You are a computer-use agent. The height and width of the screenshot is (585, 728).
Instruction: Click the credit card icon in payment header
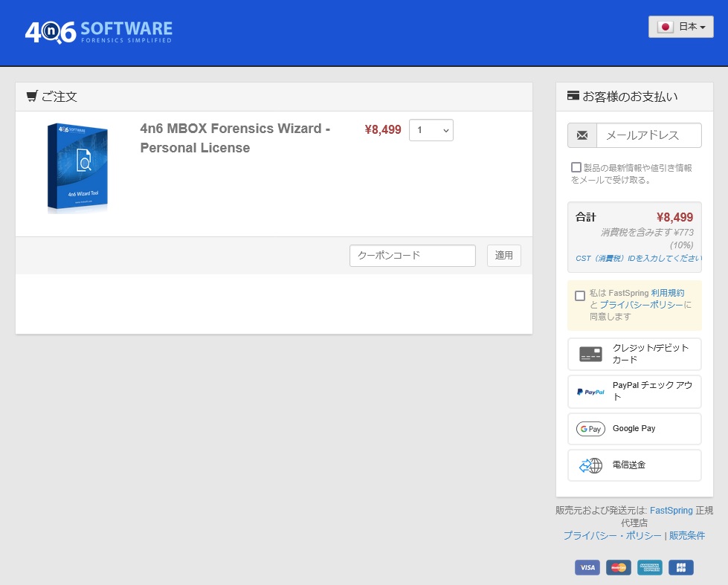(573, 96)
